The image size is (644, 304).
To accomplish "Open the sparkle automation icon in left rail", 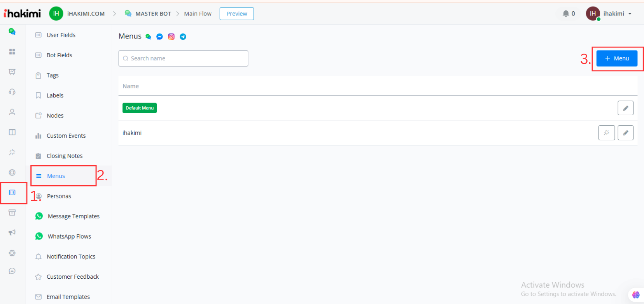I will (12, 152).
